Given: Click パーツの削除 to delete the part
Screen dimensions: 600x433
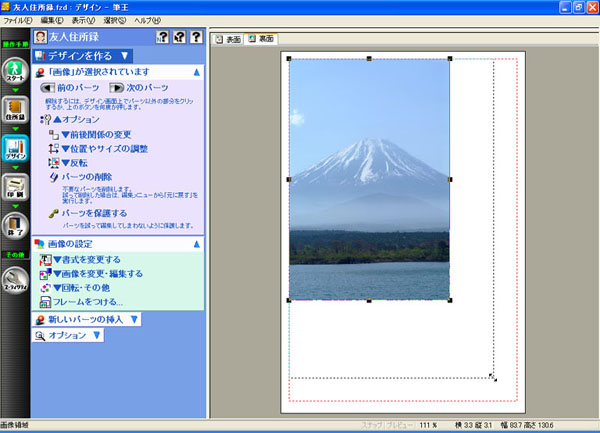Looking at the screenshot, I should pos(94,176).
